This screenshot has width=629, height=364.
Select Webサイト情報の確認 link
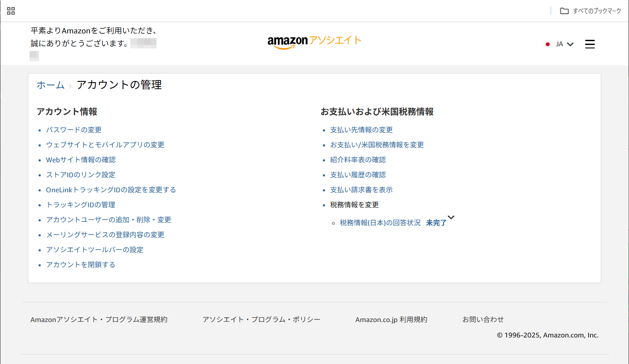click(x=81, y=160)
